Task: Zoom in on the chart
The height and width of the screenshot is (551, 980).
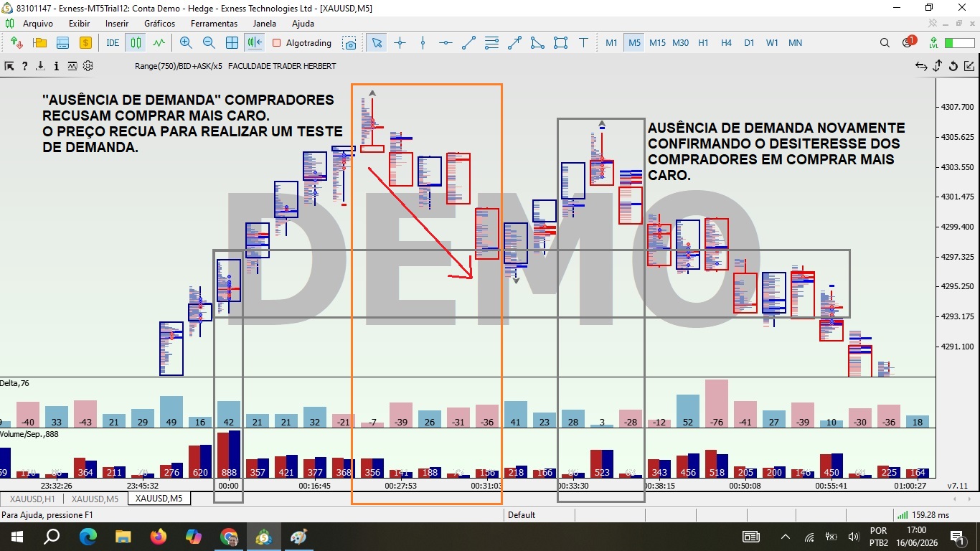Action: [x=186, y=43]
